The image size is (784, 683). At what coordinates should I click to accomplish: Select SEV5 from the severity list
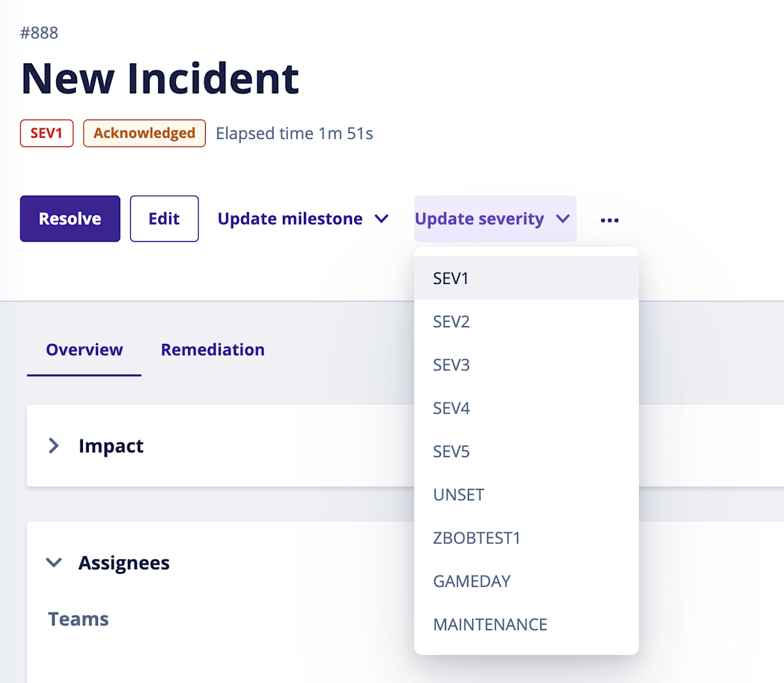(x=451, y=451)
